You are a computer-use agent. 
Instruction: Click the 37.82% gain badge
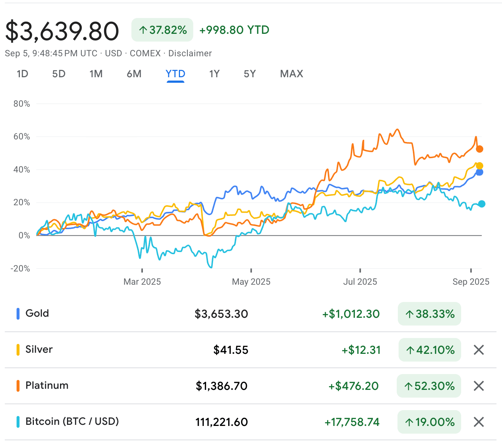pos(162,30)
